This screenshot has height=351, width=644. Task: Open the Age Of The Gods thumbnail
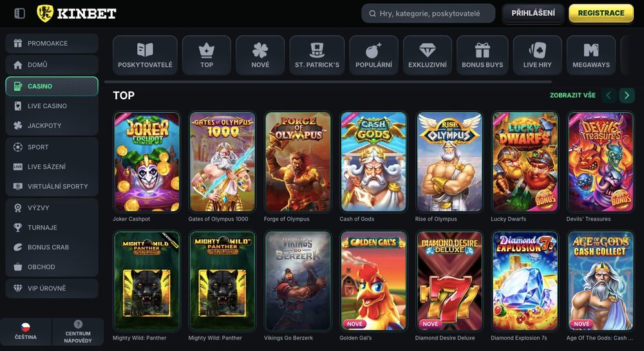(600, 281)
